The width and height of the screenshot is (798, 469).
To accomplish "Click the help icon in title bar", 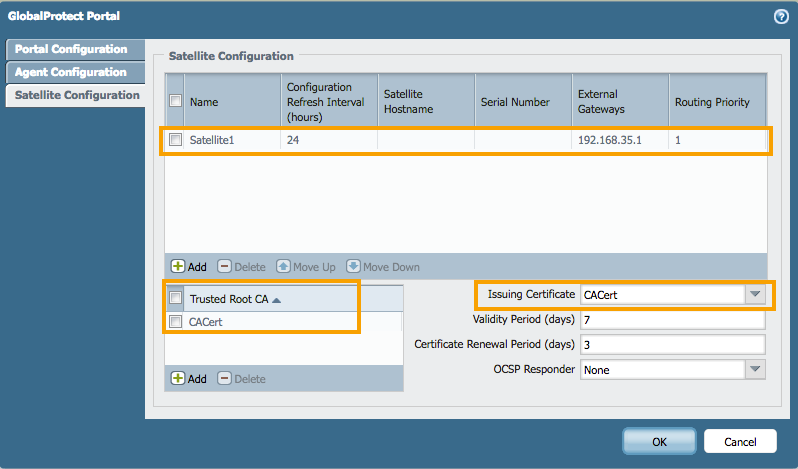I will pos(781,16).
